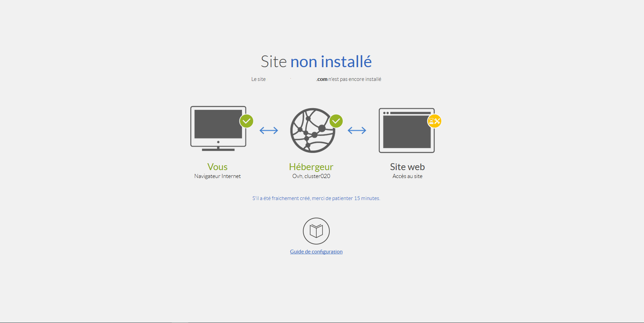Click the green checkmark badge on the monitor
The width and height of the screenshot is (644, 323).
246,121
